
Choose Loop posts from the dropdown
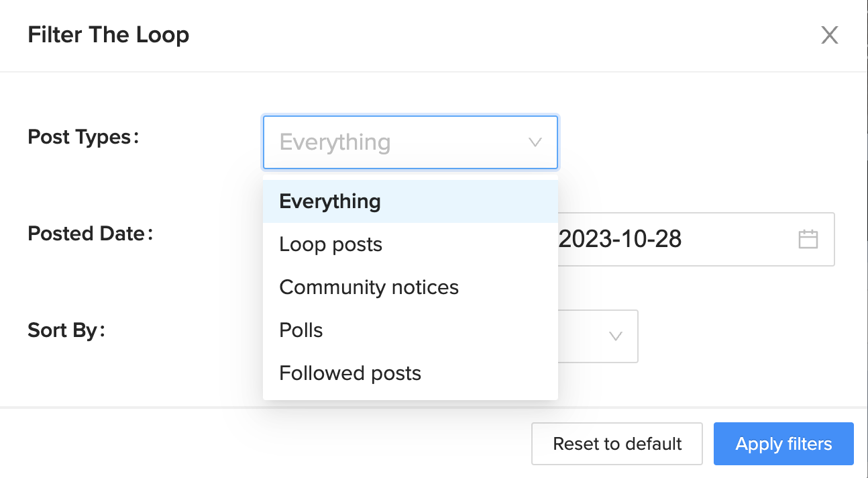click(x=410, y=244)
